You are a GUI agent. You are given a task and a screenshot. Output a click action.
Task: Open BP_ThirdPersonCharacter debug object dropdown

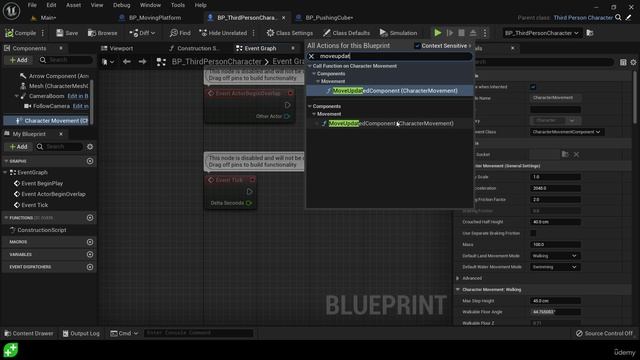(x=541, y=33)
